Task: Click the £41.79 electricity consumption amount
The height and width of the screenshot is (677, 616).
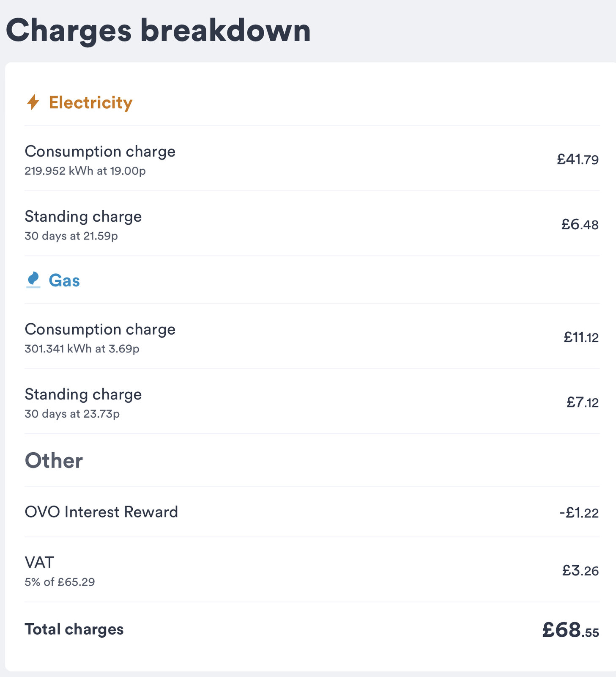Action: (x=578, y=160)
